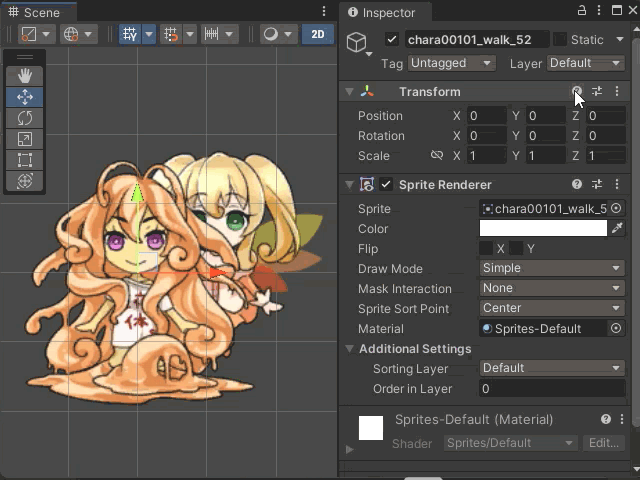Open the Sprite object picker circle
Screen dimensions: 640x480
616,209
